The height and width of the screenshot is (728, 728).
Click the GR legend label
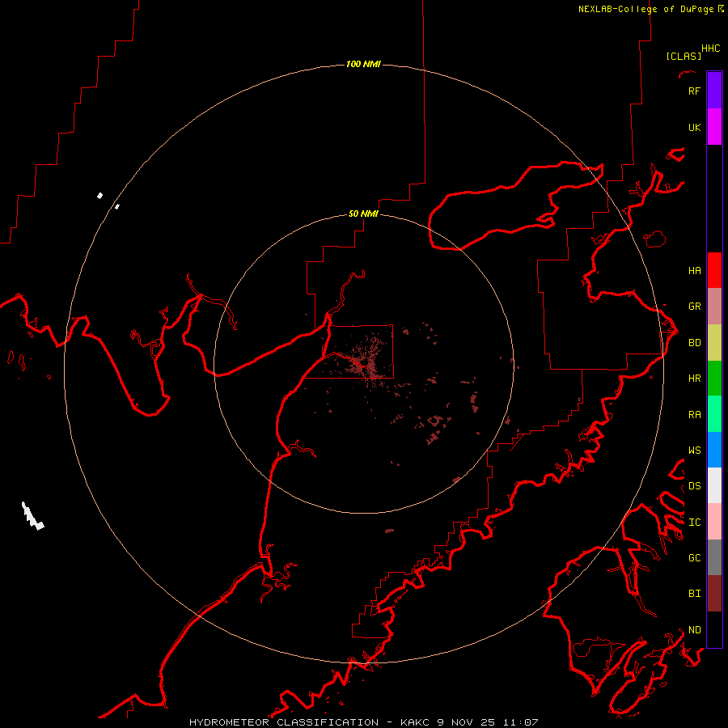click(x=694, y=306)
